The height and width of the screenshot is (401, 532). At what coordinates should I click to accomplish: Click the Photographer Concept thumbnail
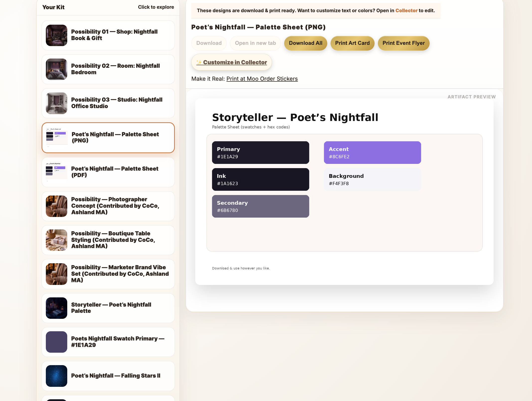click(x=57, y=206)
